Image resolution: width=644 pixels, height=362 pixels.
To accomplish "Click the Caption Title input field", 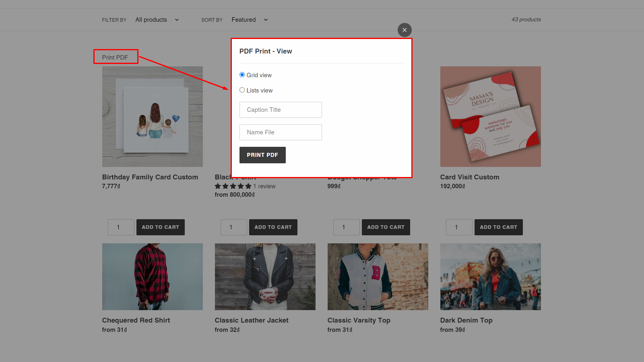I will 281,109.
